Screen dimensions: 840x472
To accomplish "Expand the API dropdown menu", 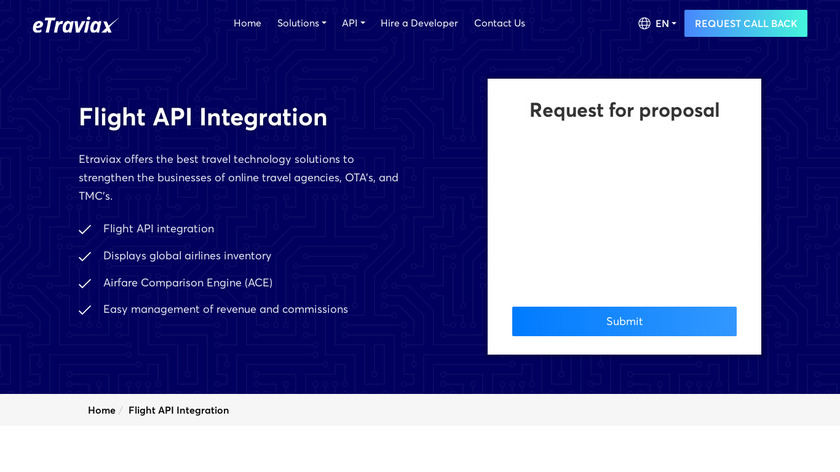I will point(353,23).
